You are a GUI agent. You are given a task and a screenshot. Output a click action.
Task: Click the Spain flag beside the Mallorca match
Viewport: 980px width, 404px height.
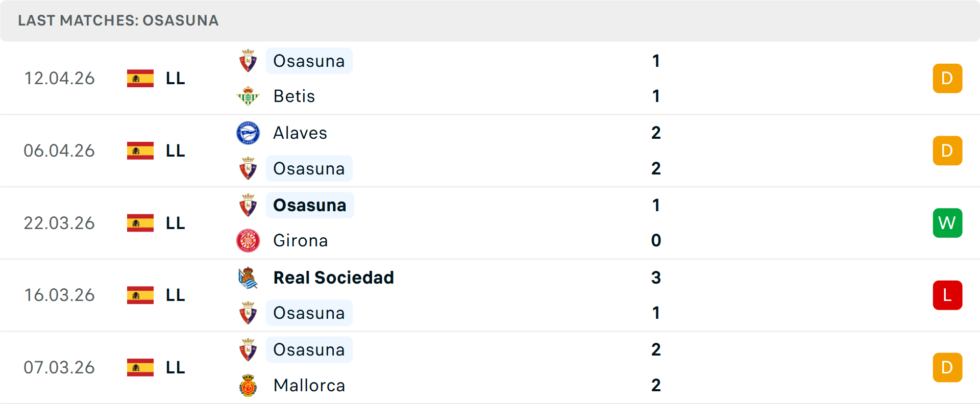pyautogui.click(x=140, y=367)
